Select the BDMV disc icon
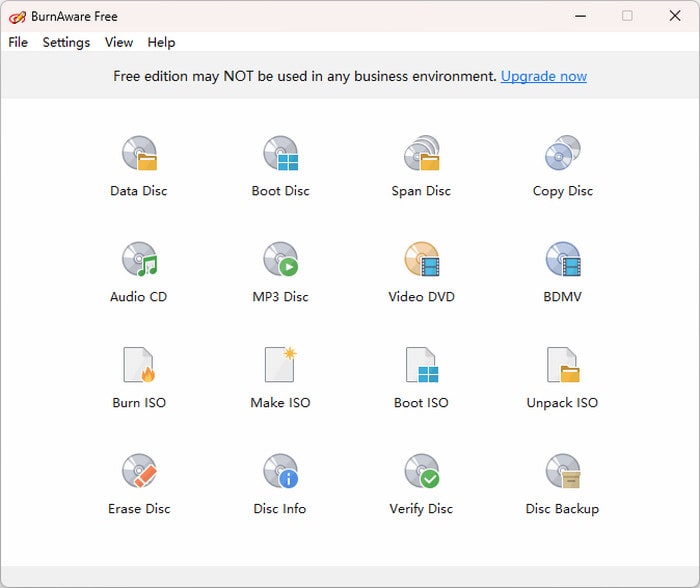The image size is (700, 588). pos(562,261)
